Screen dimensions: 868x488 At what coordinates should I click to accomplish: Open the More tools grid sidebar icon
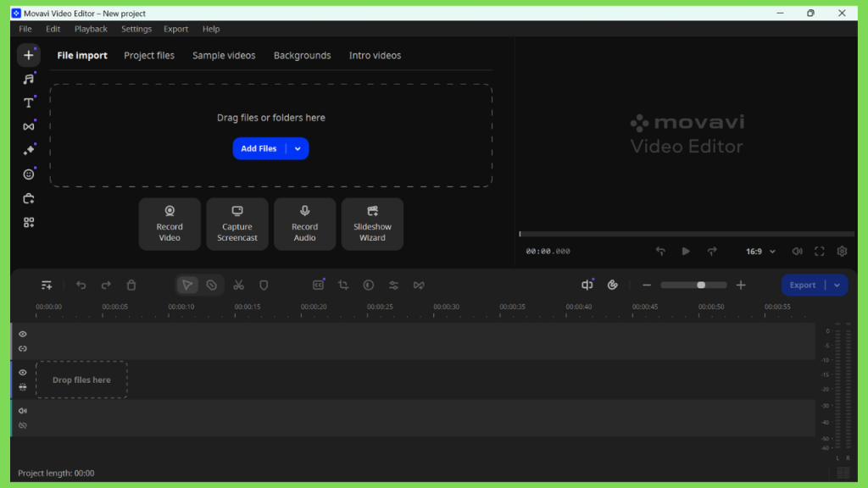coord(28,223)
